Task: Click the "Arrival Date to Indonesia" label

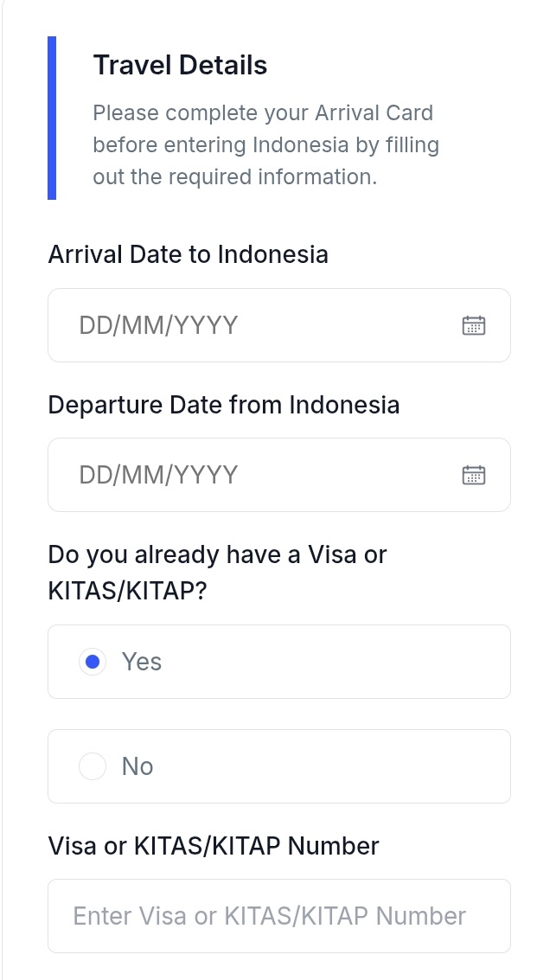Action: tap(188, 254)
